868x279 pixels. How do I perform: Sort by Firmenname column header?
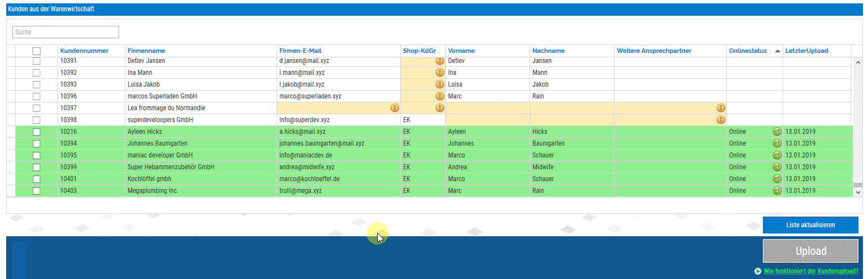[x=146, y=51]
